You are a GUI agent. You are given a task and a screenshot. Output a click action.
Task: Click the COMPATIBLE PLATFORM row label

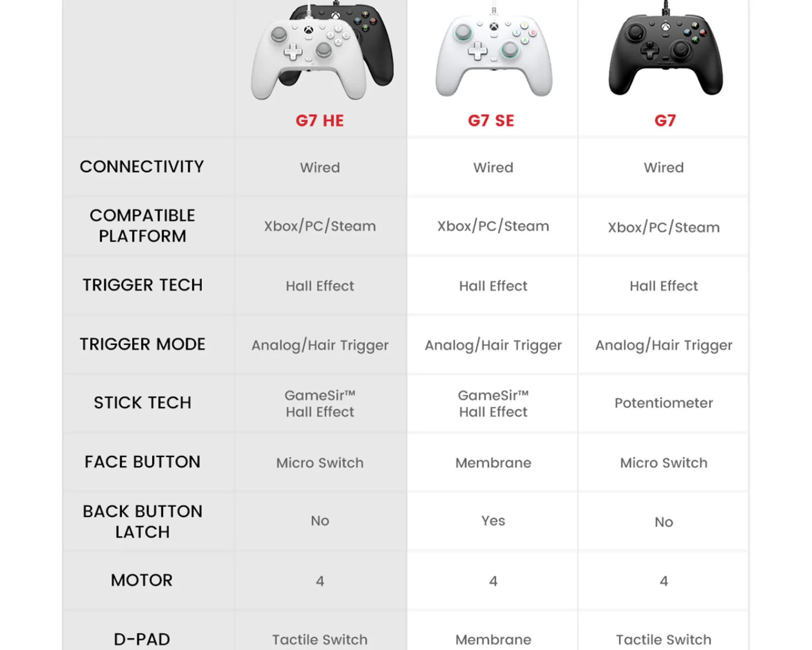click(142, 225)
